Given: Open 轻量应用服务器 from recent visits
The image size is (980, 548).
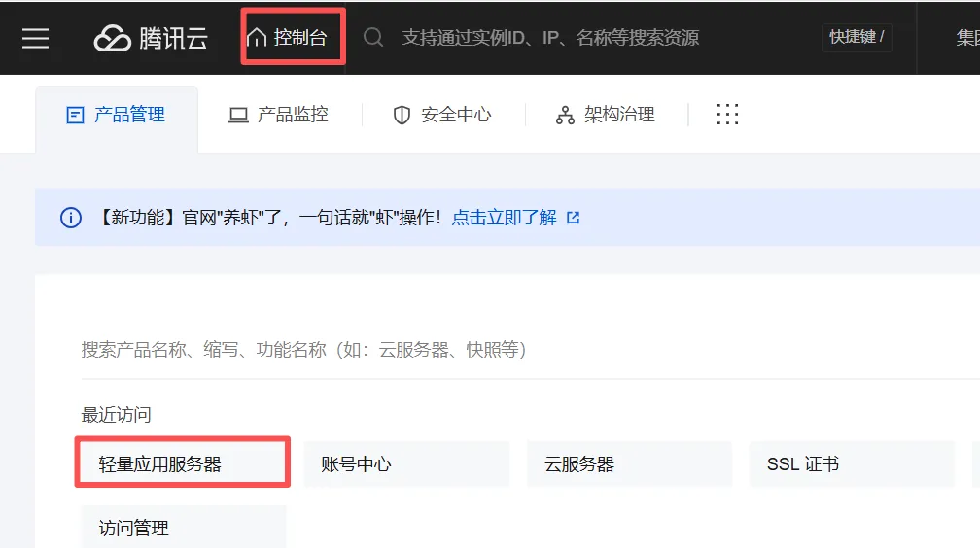Looking at the screenshot, I should tap(183, 463).
